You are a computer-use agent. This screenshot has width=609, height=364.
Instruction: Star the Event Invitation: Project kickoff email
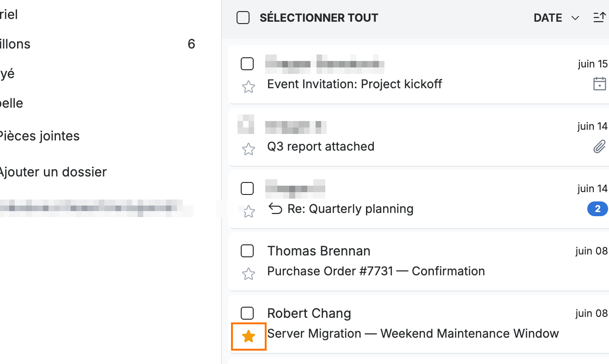tap(249, 87)
